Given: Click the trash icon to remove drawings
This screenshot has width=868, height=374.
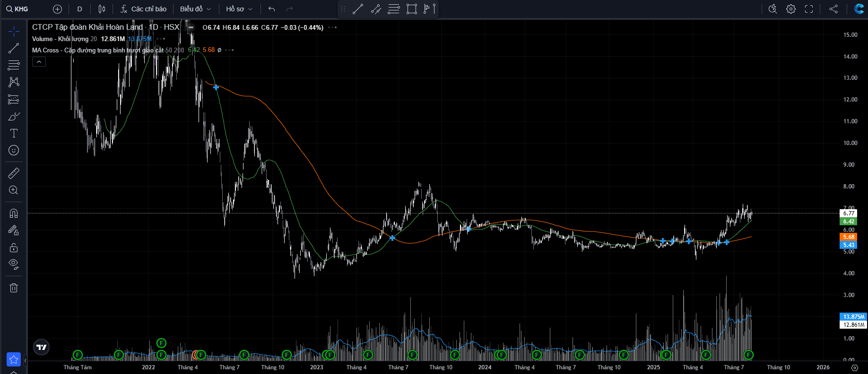Looking at the screenshot, I should tap(14, 288).
